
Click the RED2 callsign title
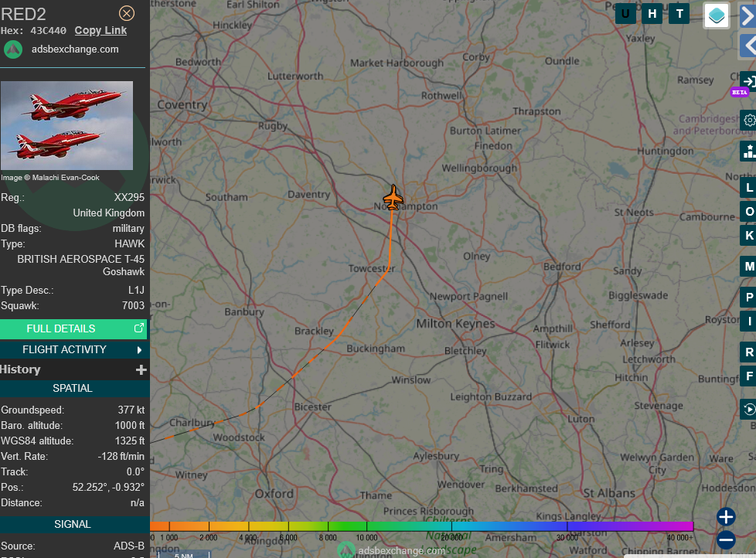[23, 15]
